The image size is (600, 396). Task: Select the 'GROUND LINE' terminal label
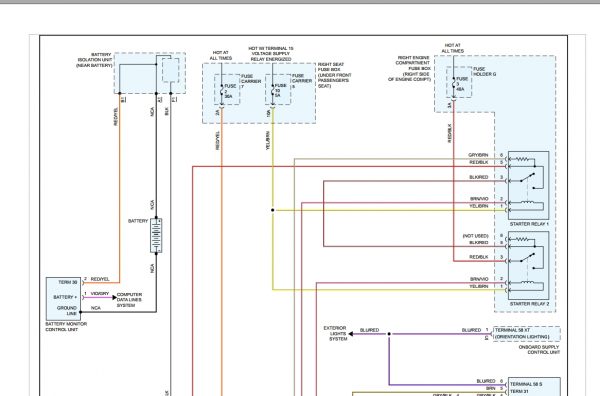(x=67, y=311)
